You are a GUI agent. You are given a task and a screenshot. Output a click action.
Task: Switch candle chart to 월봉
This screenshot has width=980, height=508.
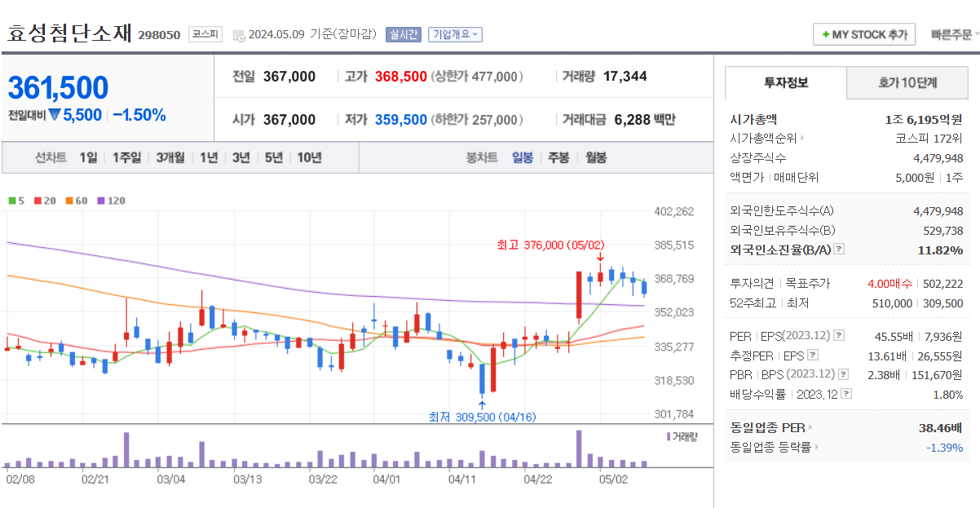(596, 157)
